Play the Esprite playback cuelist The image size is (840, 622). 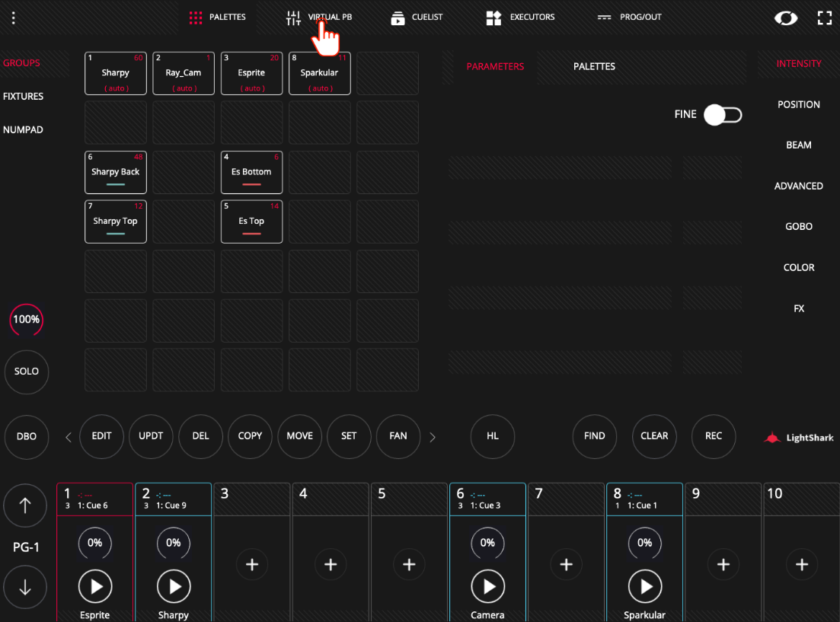point(95,587)
